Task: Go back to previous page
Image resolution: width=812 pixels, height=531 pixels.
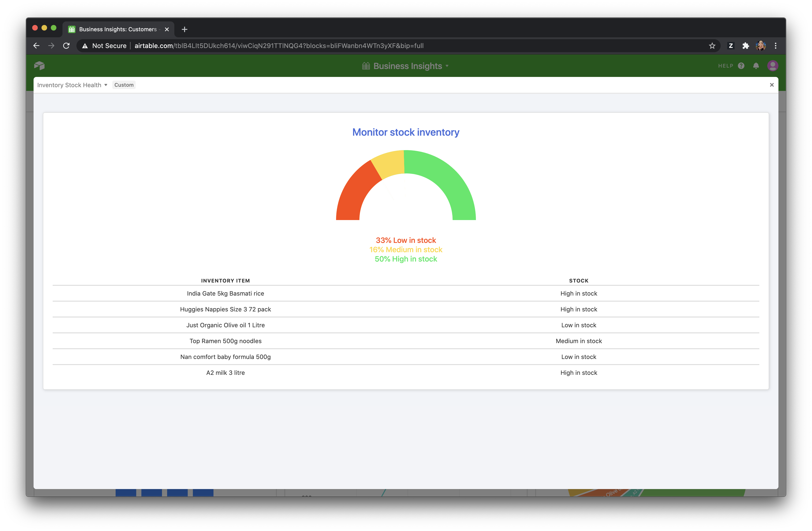Action: click(x=37, y=46)
